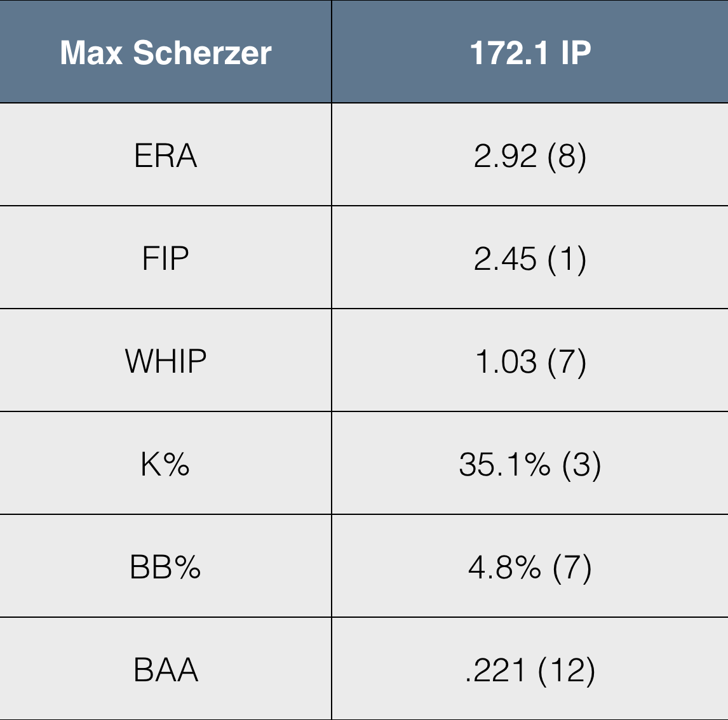
Task: Select the 1.03 WHIP number
Action: pos(506,361)
